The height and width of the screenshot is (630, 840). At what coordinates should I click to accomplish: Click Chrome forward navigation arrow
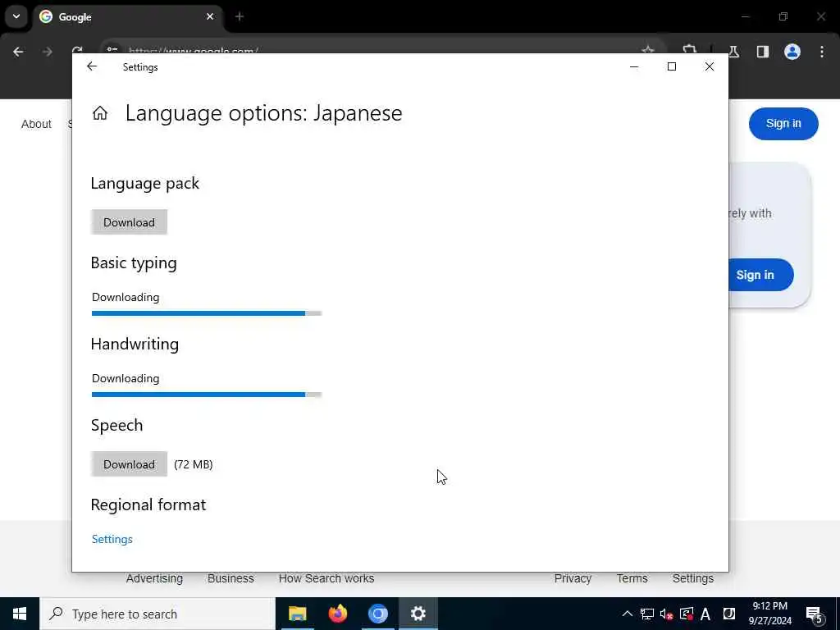click(x=47, y=52)
